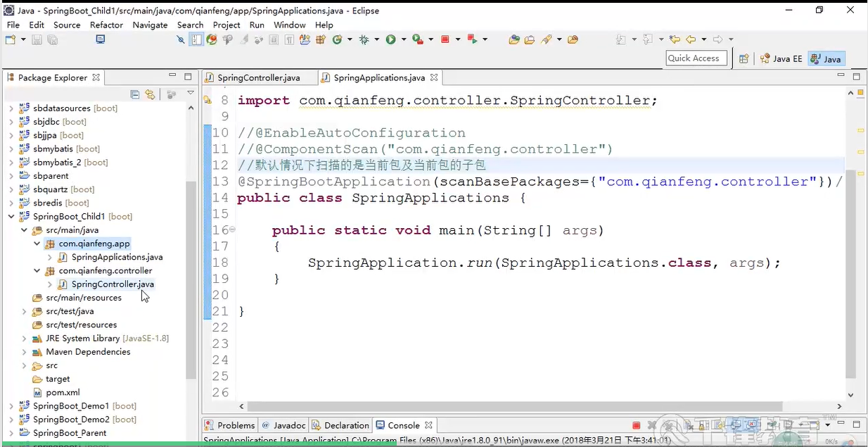Click the Open Task folder icon

coord(530,40)
